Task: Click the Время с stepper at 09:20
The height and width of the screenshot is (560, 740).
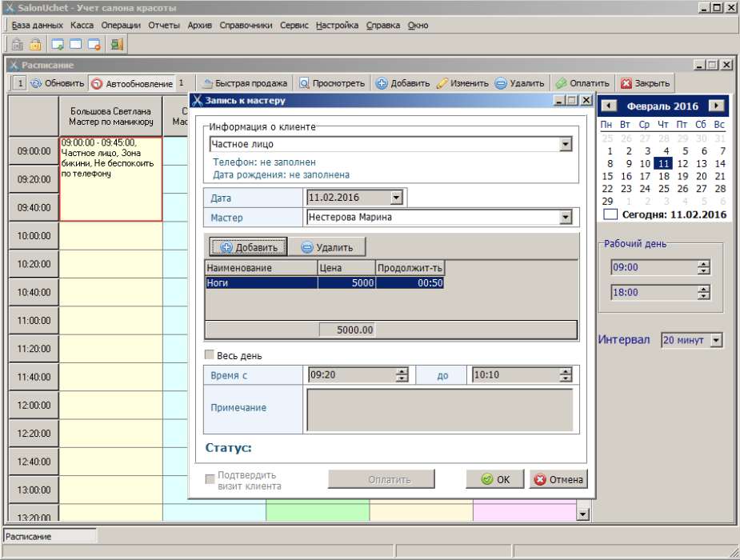Action: pyautogui.click(x=402, y=375)
